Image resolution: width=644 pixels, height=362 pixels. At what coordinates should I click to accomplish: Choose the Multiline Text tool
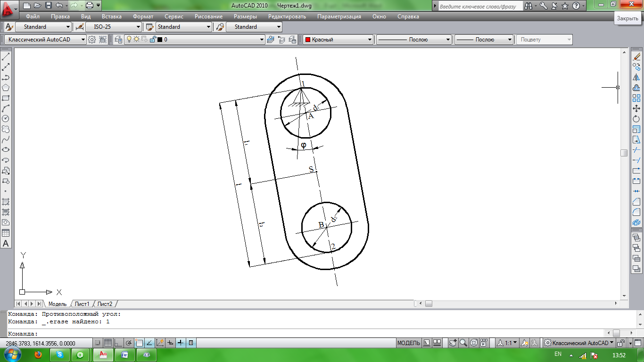point(6,243)
